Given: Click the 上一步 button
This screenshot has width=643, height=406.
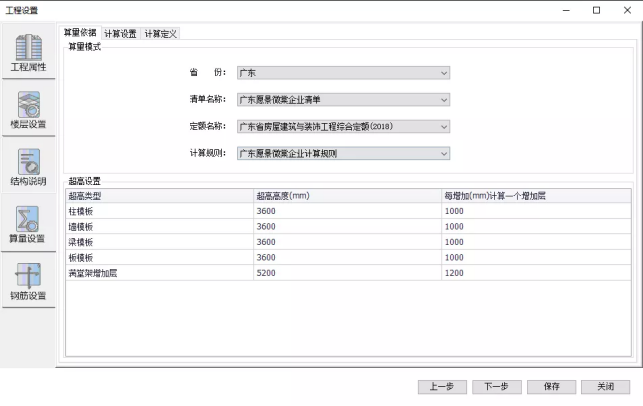Looking at the screenshot, I should pyautogui.click(x=442, y=387).
